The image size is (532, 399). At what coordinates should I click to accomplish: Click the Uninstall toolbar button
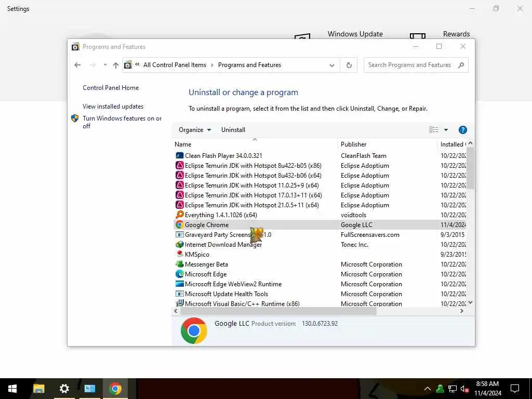click(x=233, y=130)
